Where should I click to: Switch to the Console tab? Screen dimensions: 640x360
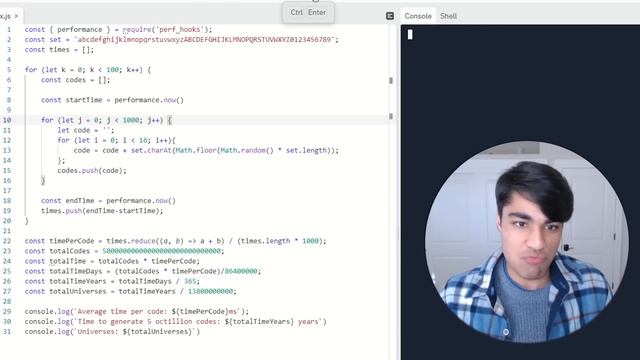pos(418,16)
